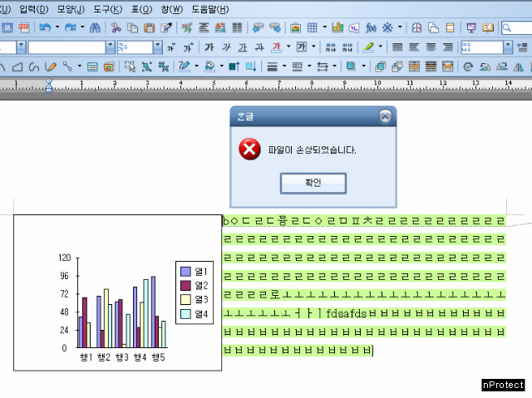Image resolution: width=532 pixels, height=398 pixels.
Task: Open the 도움말(H) menu
Action: point(209,9)
